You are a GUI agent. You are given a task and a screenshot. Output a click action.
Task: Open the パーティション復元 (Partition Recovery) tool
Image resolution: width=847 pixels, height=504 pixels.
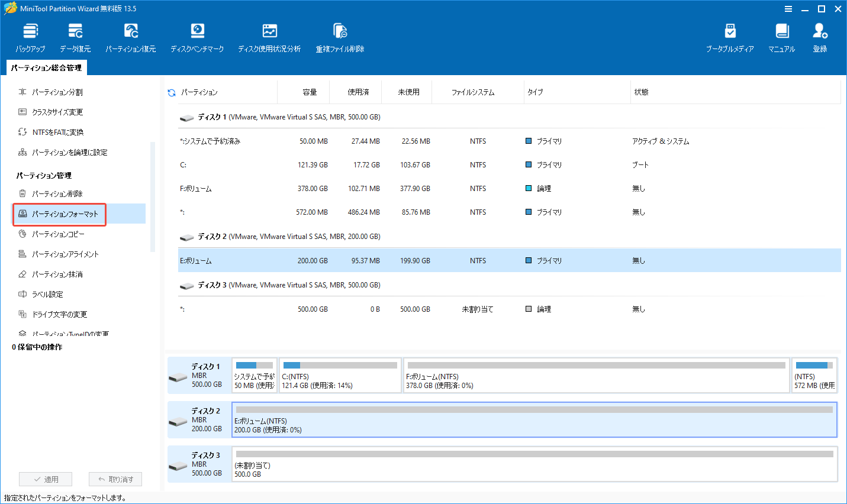click(130, 35)
